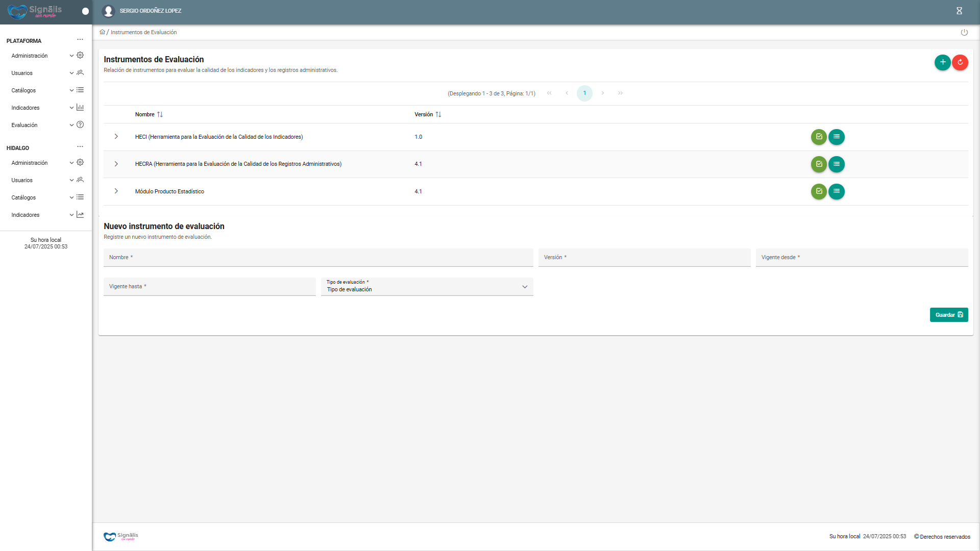Expand the Módulo Producto Estadístico row
Image resolution: width=980 pixels, height=551 pixels.
point(116,191)
